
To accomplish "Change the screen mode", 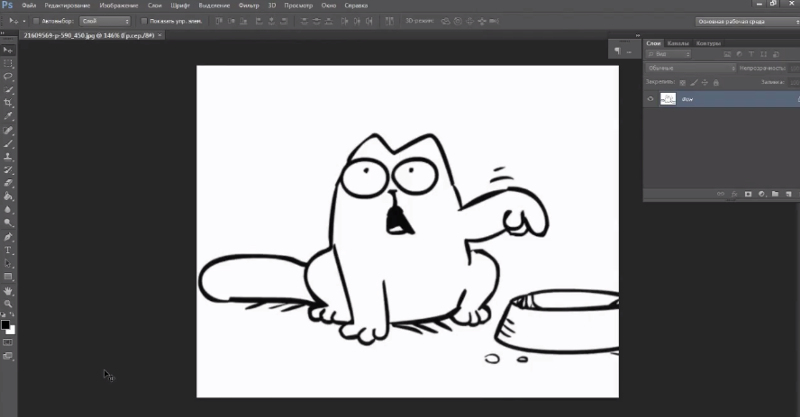I will pyautogui.click(x=8, y=356).
